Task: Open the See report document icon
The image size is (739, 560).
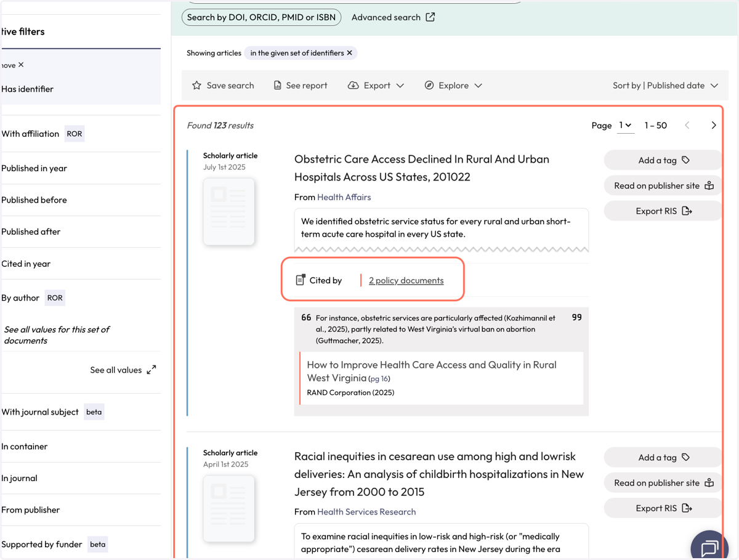Action: tap(278, 86)
